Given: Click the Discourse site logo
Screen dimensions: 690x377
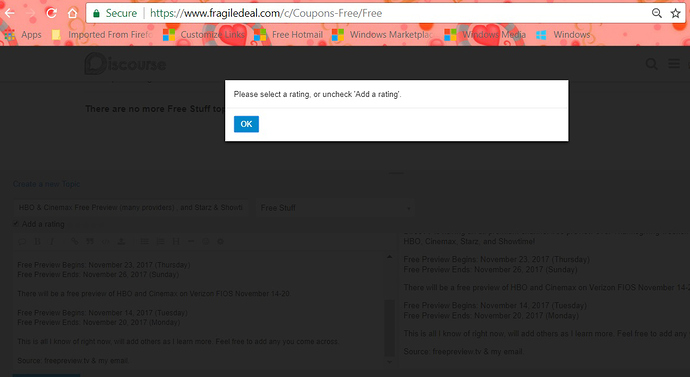Looking at the screenshot, I should click(125, 64).
